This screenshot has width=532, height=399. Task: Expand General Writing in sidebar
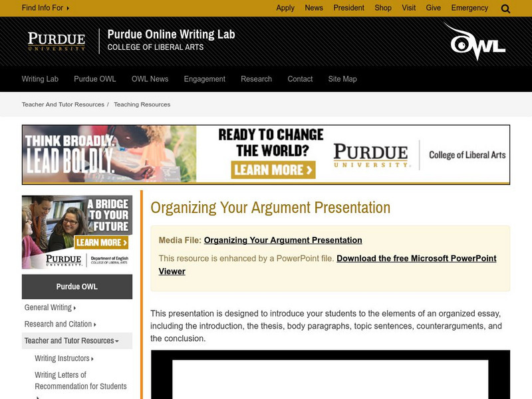click(x=50, y=307)
